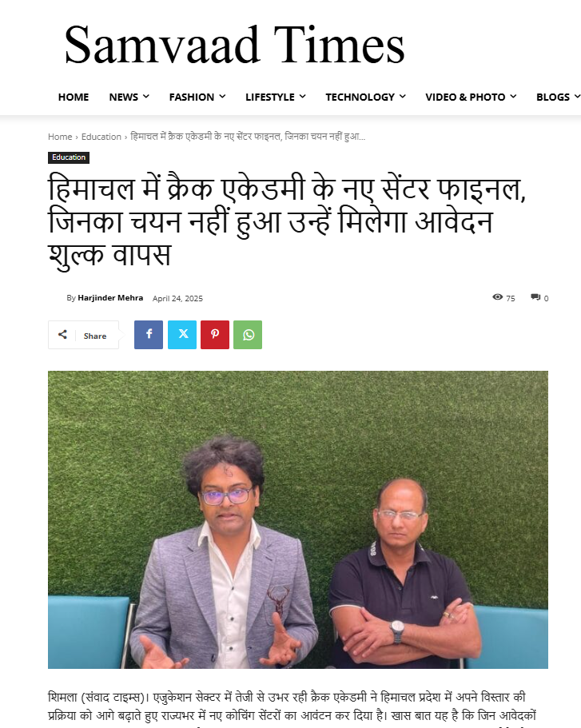Click the eye views count icon
The height and width of the screenshot is (728, 581).
[497, 297]
